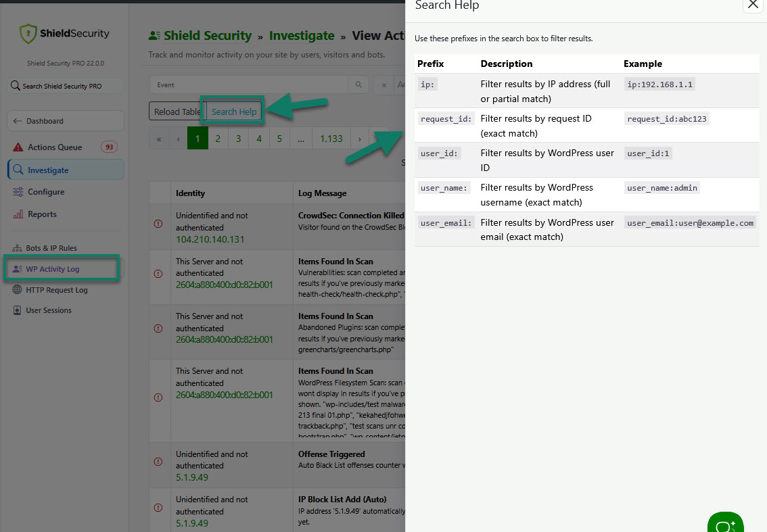Click the user_id: prefix code
The image size is (767, 532).
click(439, 153)
